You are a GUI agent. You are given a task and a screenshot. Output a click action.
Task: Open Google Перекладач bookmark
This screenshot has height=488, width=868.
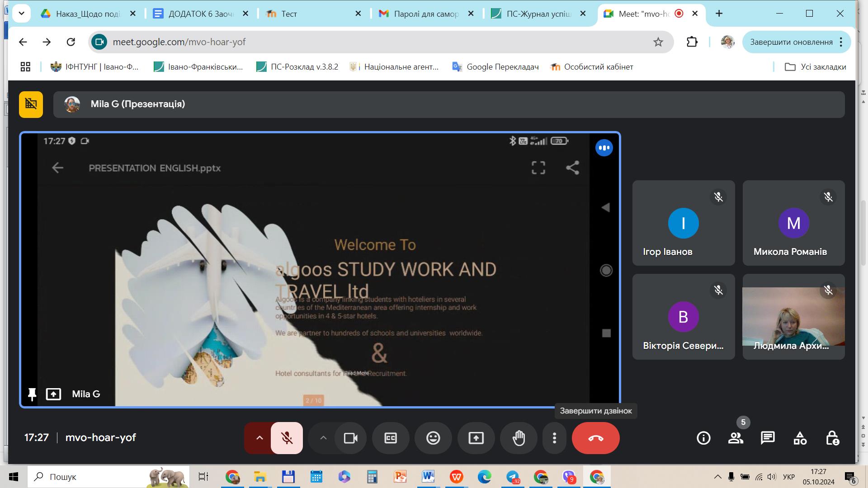point(495,67)
